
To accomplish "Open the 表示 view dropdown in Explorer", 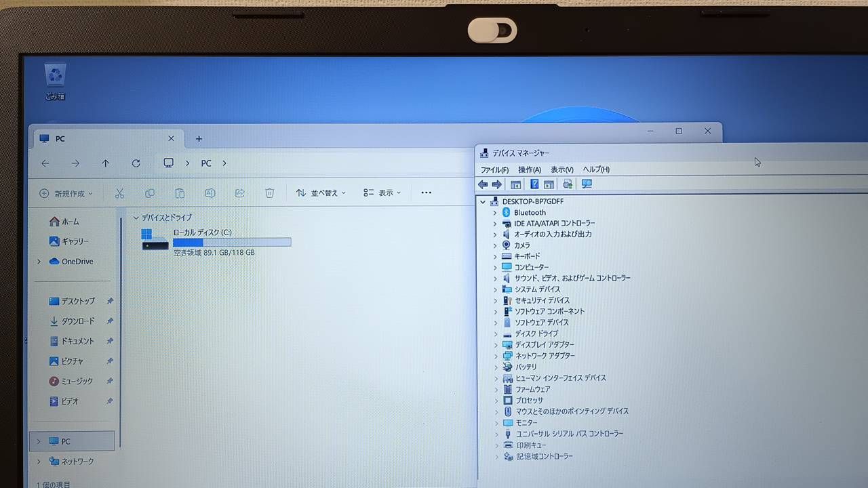I will 382,193.
